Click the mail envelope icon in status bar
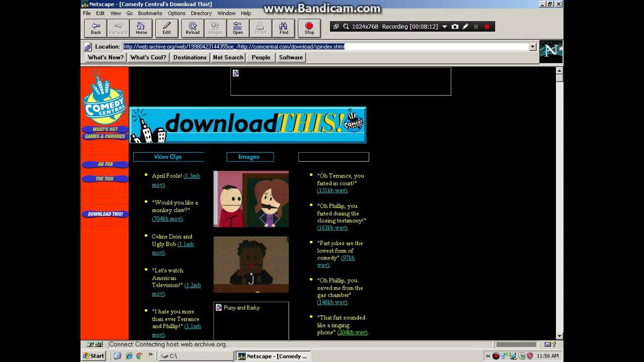The image size is (644, 362). pos(547,344)
